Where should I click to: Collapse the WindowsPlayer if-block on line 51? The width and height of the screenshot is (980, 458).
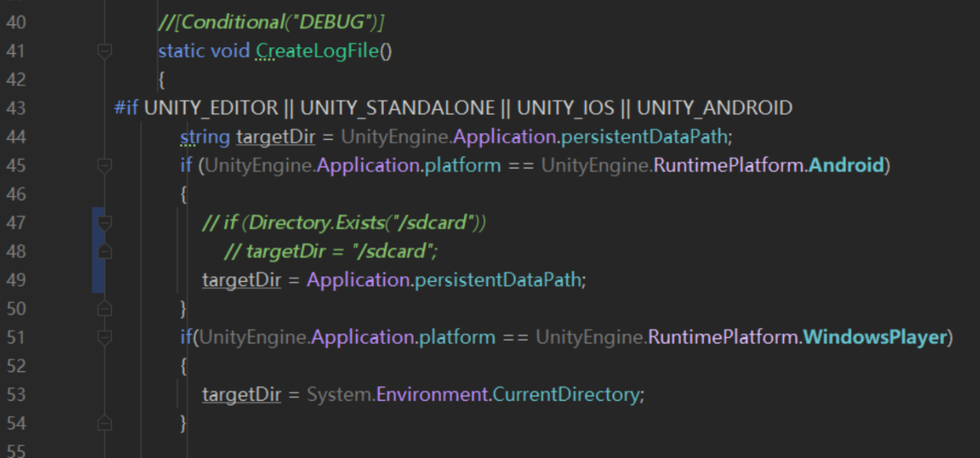coord(104,338)
